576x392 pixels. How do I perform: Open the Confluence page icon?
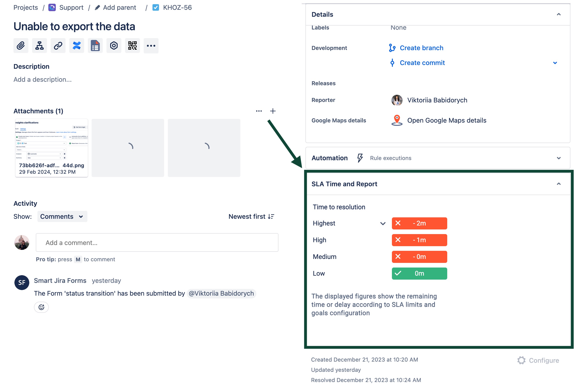[x=76, y=46]
